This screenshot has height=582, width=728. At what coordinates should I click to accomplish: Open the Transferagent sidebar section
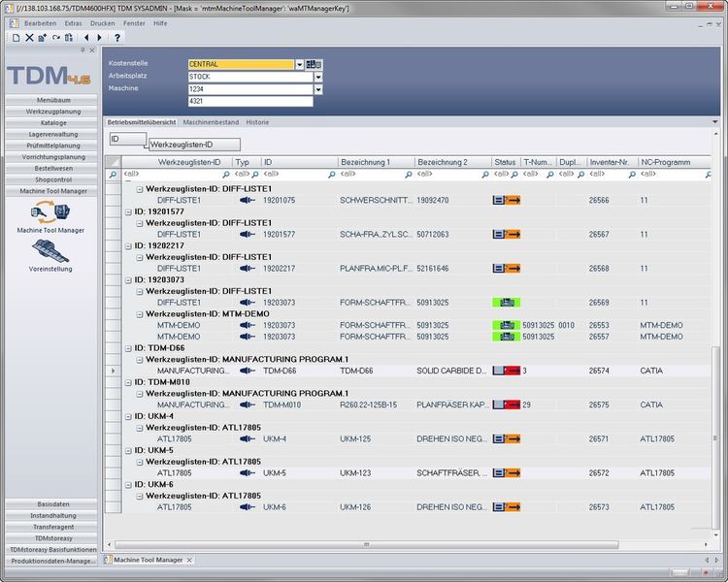[53, 527]
